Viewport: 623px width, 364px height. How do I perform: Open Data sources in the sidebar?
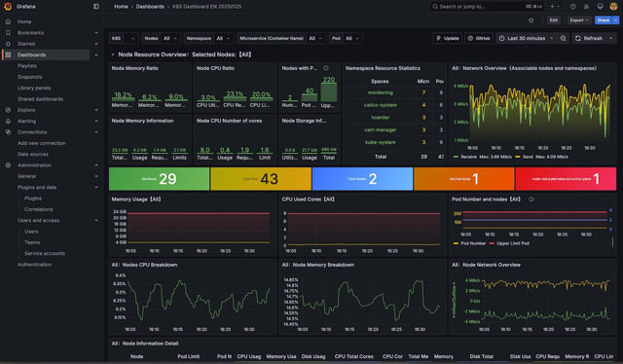(x=33, y=154)
